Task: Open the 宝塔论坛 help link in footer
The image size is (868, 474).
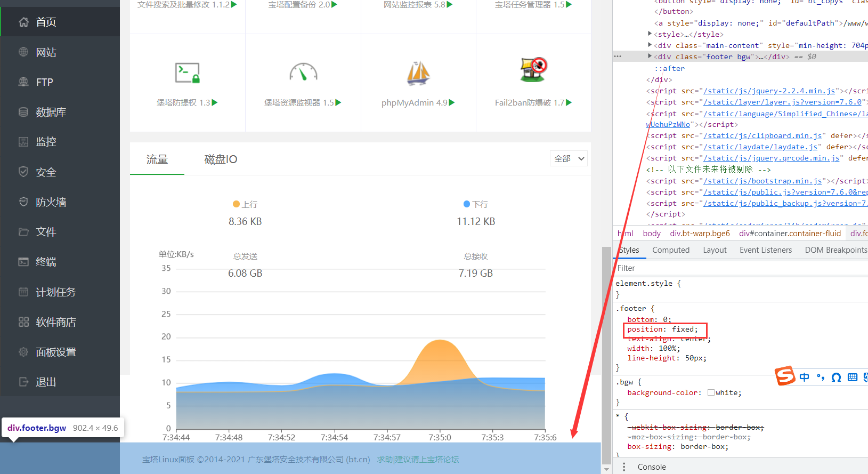Action: [418, 459]
